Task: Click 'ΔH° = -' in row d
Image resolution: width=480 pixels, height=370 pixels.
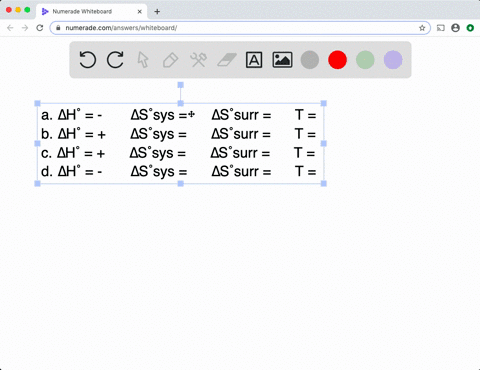Action: (80, 172)
